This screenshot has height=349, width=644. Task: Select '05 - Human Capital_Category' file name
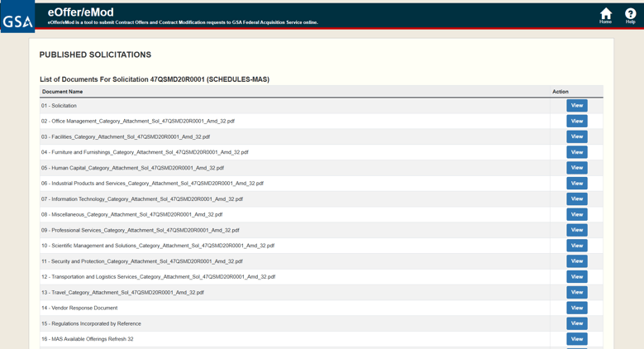coord(132,168)
